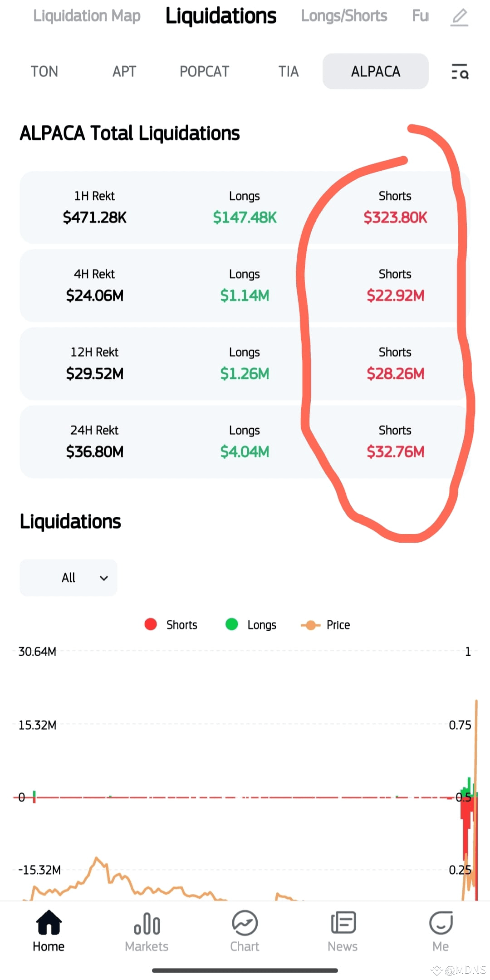The image size is (490, 980).
Task: Tap the edit pencil icon
Action: click(x=459, y=17)
